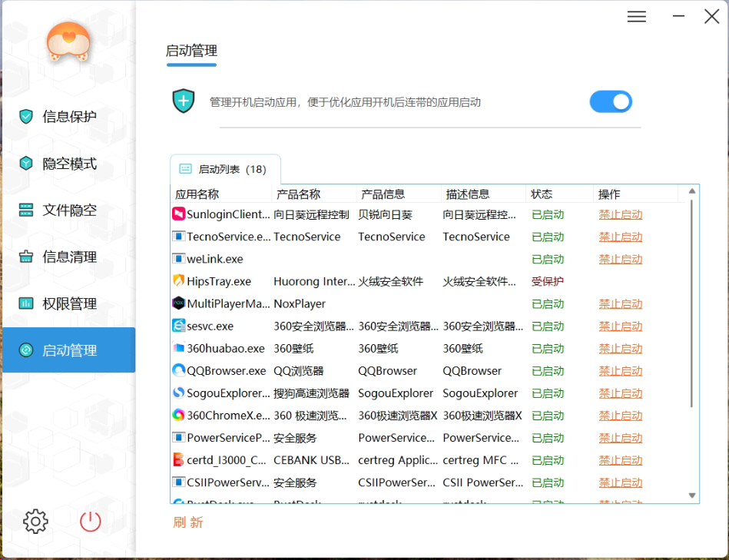The image size is (729, 560).
Task: Click the MultiPlayerManager NoxPlayer icon
Action: (178, 303)
